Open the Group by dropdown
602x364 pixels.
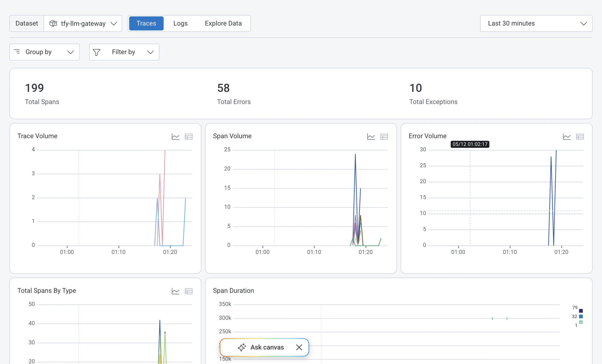pos(45,52)
